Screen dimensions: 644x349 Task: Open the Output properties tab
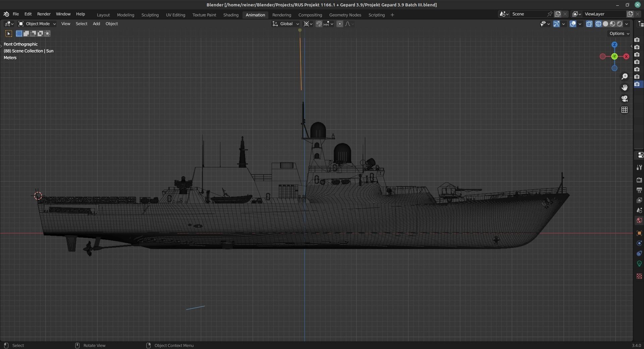coord(639,190)
